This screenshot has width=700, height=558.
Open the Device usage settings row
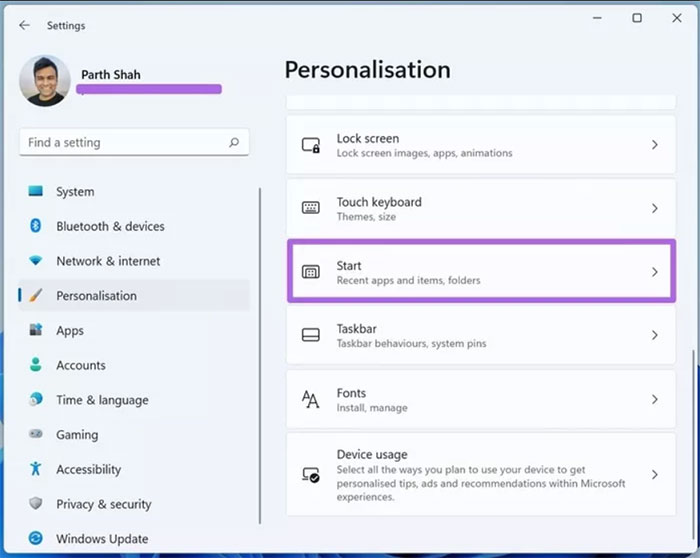(480, 474)
